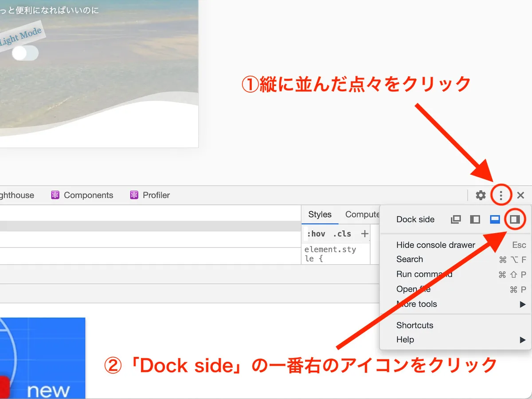Image resolution: width=532 pixels, height=399 pixels.
Task: Toggle the Light Mode switch on the page
Action: click(25, 53)
